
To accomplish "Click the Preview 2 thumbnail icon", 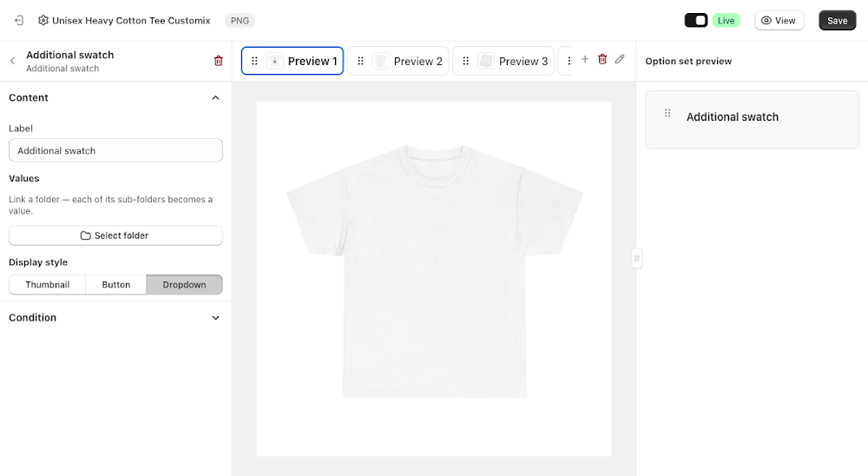I will point(380,61).
